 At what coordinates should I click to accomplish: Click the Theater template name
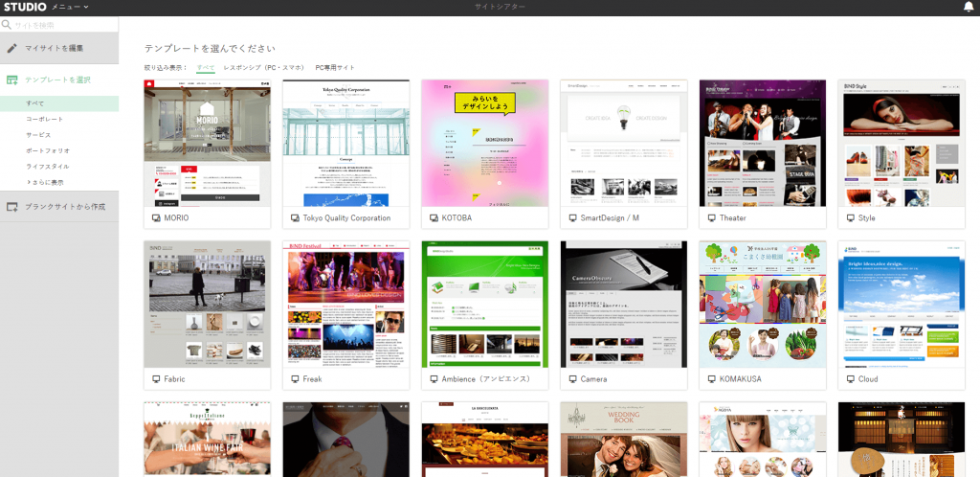732,218
